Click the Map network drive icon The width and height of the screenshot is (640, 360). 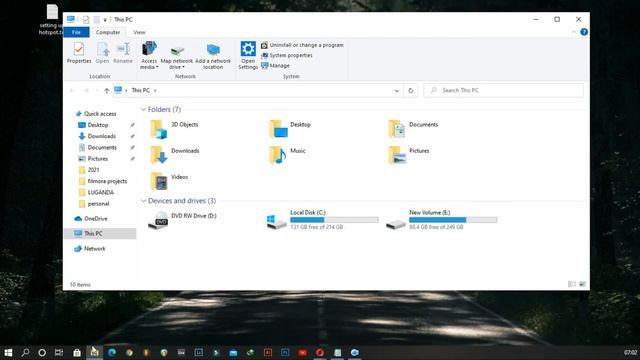click(x=177, y=50)
